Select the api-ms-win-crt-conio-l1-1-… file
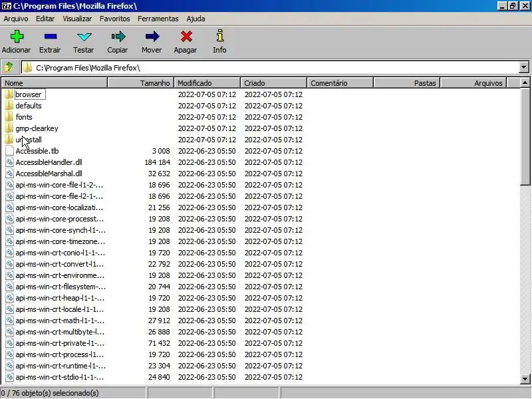 tap(61, 253)
